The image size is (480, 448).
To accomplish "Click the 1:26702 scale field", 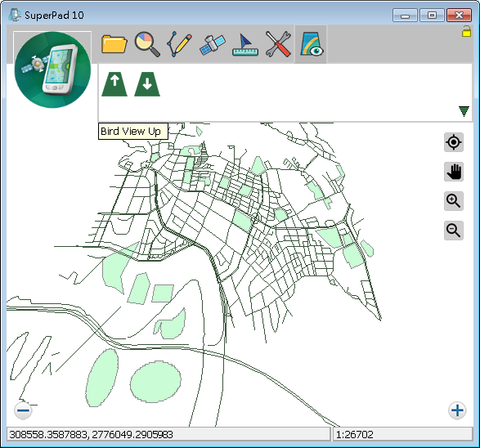I will pyautogui.click(x=403, y=434).
